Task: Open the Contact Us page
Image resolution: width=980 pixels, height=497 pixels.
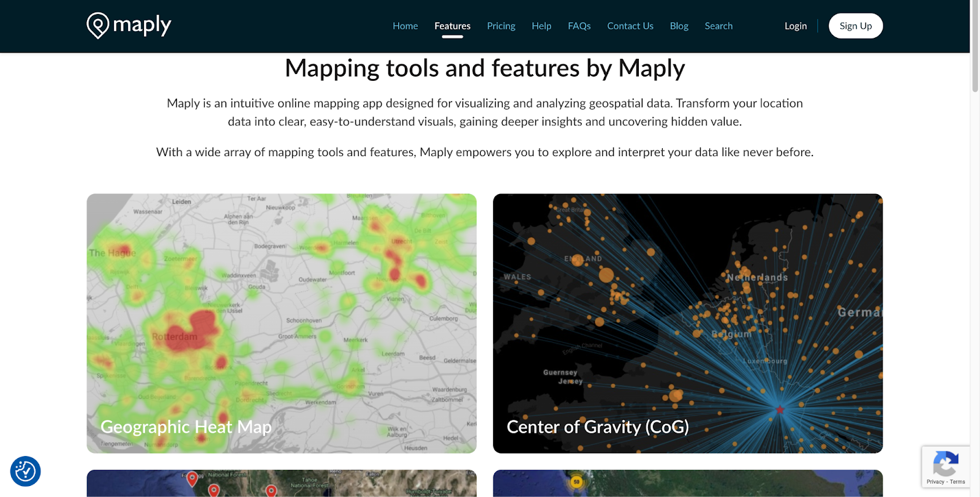Action: pyautogui.click(x=630, y=26)
